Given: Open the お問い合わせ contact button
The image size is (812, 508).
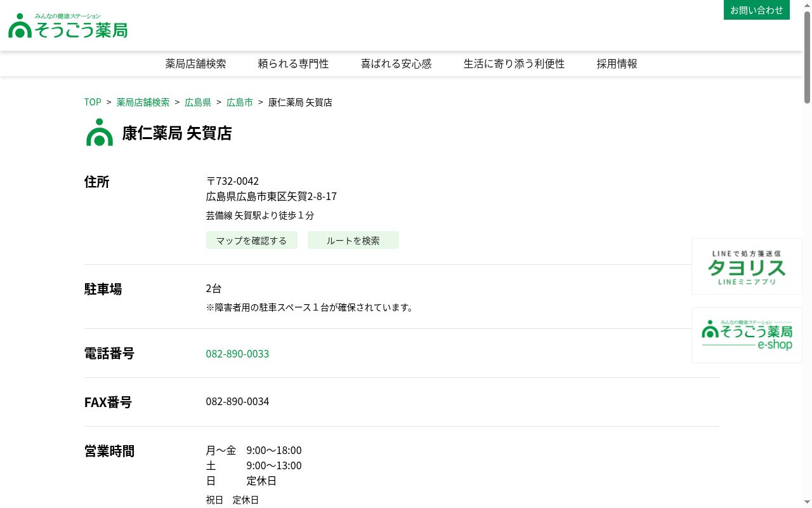Looking at the screenshot, I should tap(756, 10).
